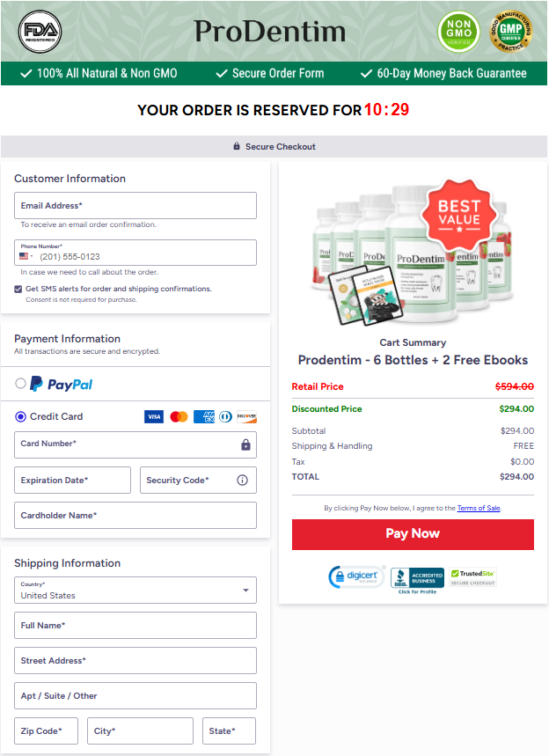Image resolution: width=549 pixels, height=756 pixels.
Task: Click the DigiCert secured seal
Action: coord(356,576)
